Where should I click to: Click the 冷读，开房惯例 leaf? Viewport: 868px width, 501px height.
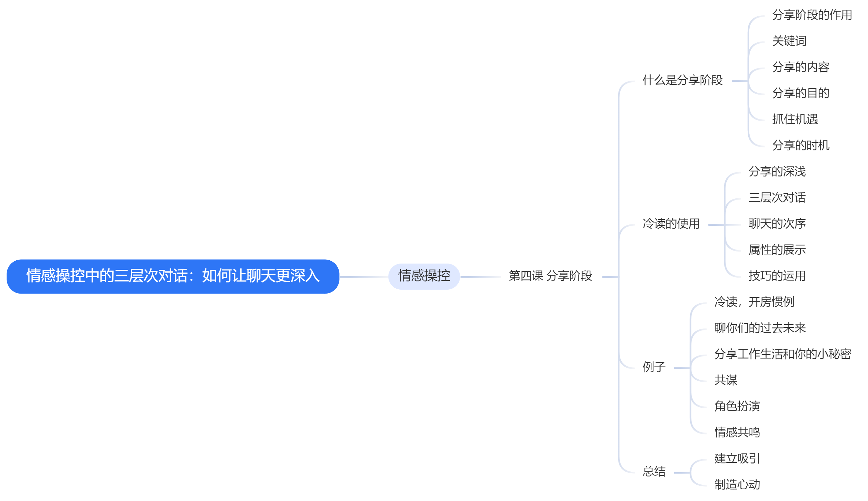(754, 302)
